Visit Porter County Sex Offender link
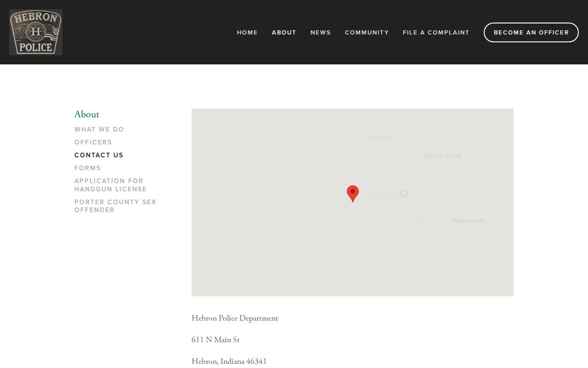 coord(115,206)
